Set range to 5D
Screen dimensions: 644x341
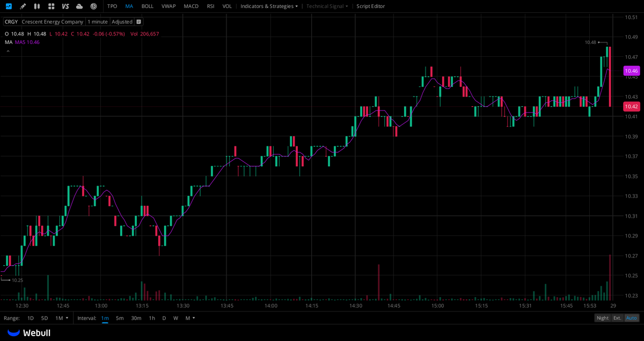pyautogui.click(x=45, y=318)
